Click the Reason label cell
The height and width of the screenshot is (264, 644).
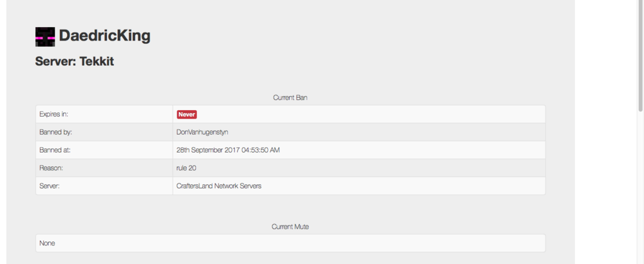(51, 168)
